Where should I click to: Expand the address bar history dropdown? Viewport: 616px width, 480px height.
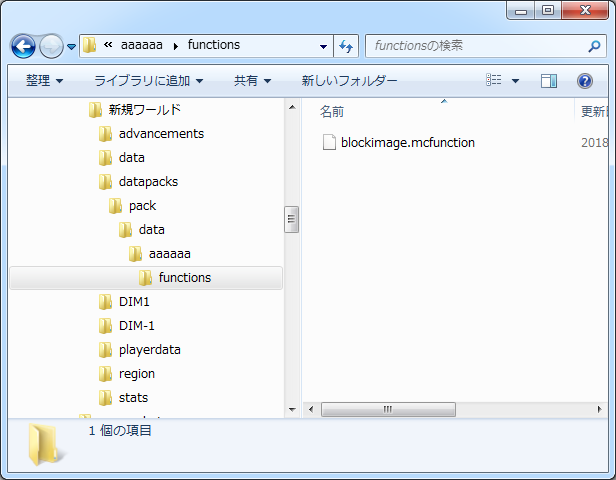click(323, 46)
